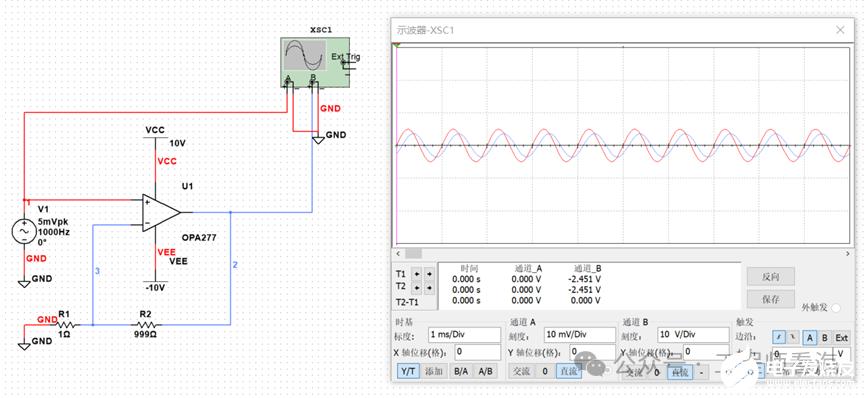This screenshot has height=398, width=865.
Task: Move cursor T1 right with arrow
Action: pyautogui.click(x=429, y=274)
